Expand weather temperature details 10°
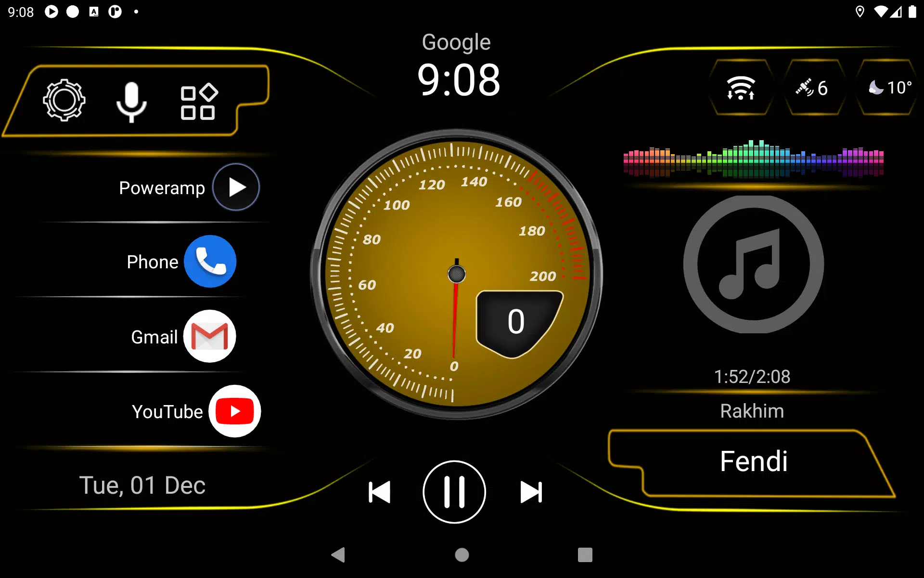Image resolution: width=924 pixels, height=578 pixels. point(885,88)
